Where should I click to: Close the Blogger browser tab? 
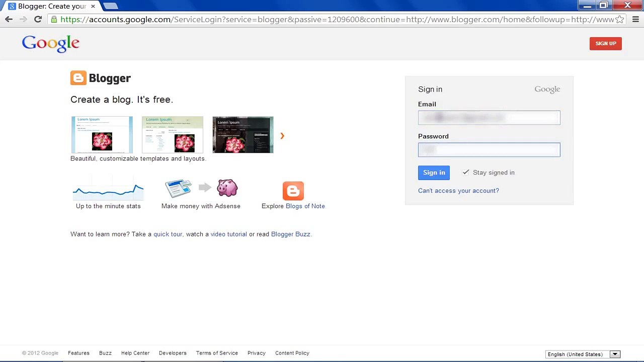point(93,6)
